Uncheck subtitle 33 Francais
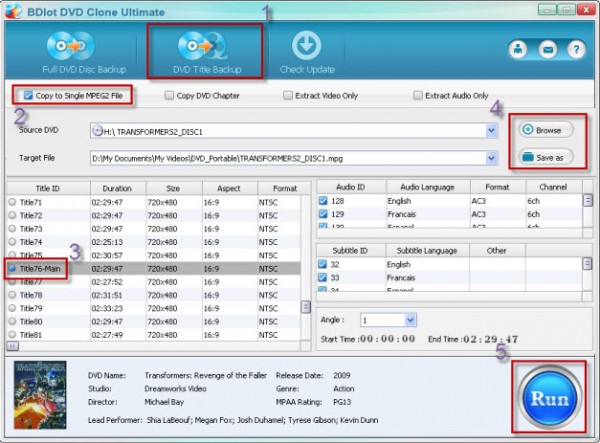The height and width of the screenshot is (443, 600). click(x=323, y=277)
